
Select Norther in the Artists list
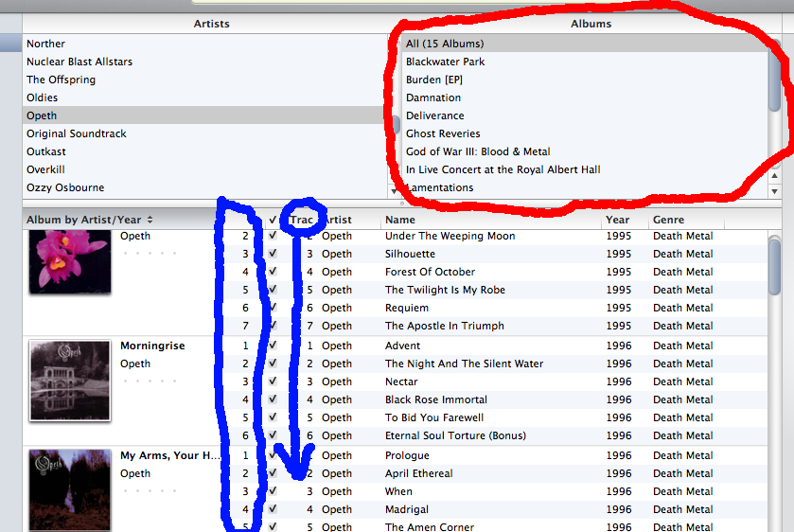point(205,44)
